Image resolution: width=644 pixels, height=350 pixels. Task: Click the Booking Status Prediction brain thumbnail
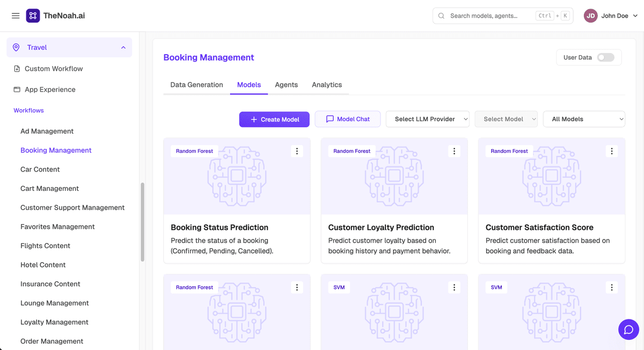(237, 176)
